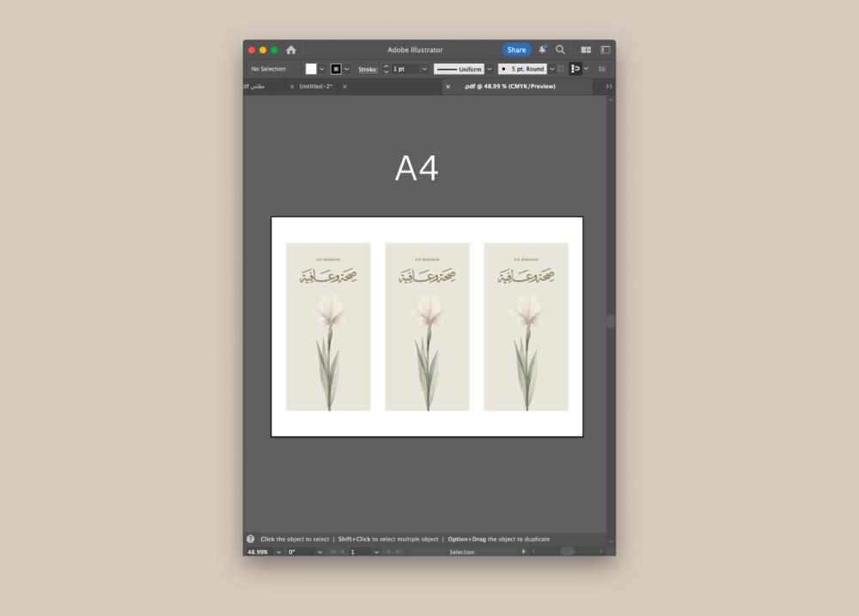Go to the Illustrator Home screen
Image resolution: width=859 pixels, height=616 pixels.
(x=291, y=50)
